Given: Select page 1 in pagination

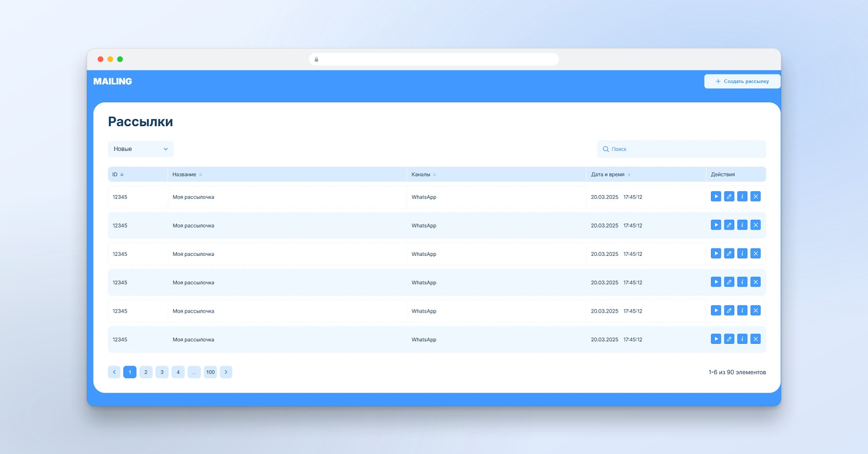Looking at the screenshot, I should point(130,372).
